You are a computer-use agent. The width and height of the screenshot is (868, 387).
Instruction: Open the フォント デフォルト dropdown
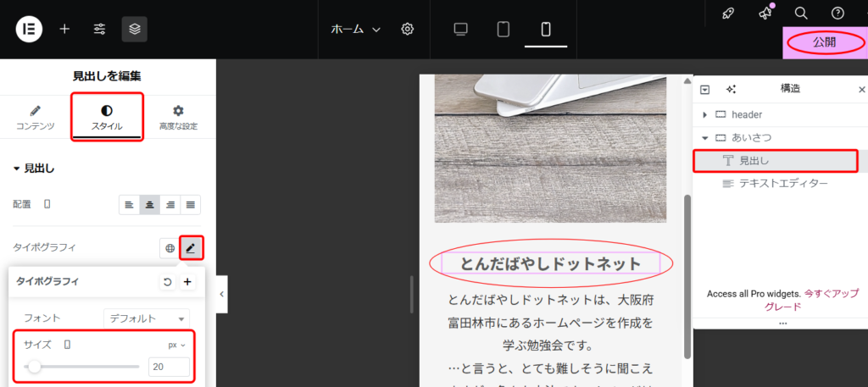tap(147, 318)
